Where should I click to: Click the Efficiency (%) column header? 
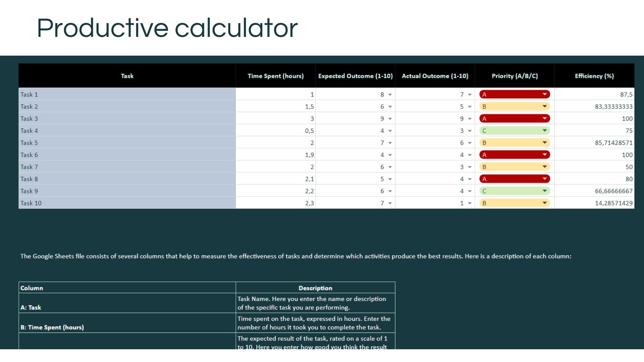click(x=594, y=76)
